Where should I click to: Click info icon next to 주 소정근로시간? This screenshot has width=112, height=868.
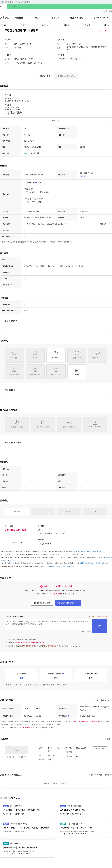(x=36, y=183)
